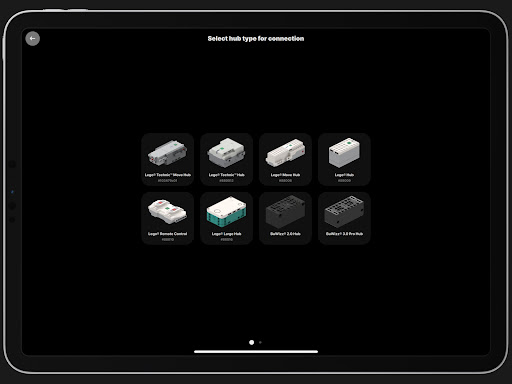This screenshot has height=384, width=512.
Task: Click the "Select hub type for connection" title
Action: 256,39
